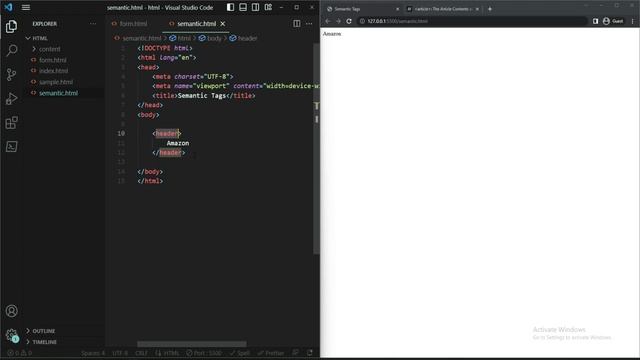The width and height of the screenshot is (640, 360).
Task: Open editor More Actions menu
Action: (309, 24)
